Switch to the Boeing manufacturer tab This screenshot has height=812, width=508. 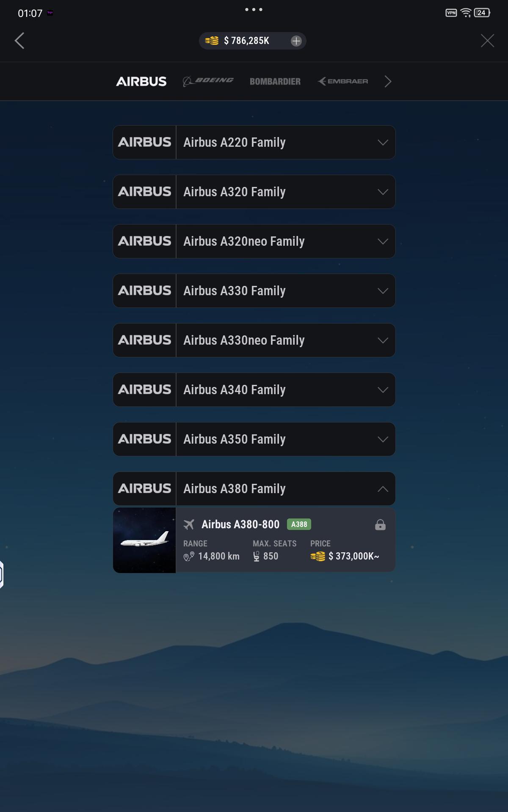(x=208, y=81)
